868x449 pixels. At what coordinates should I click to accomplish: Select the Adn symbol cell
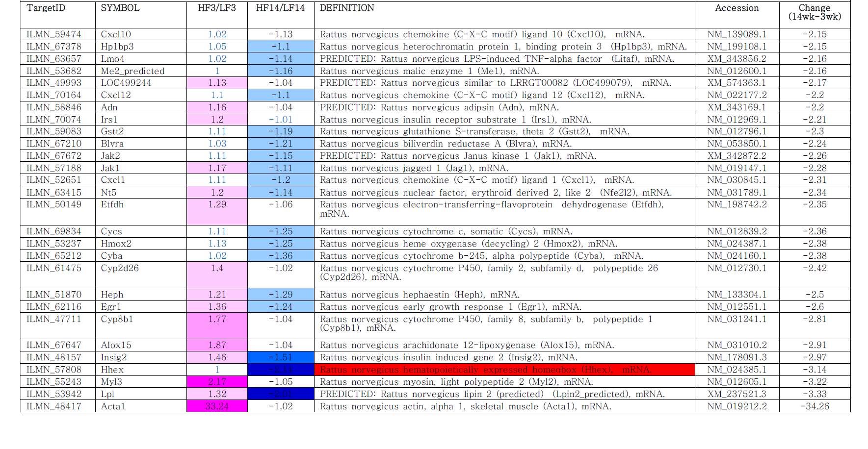[x=141, y=107]
